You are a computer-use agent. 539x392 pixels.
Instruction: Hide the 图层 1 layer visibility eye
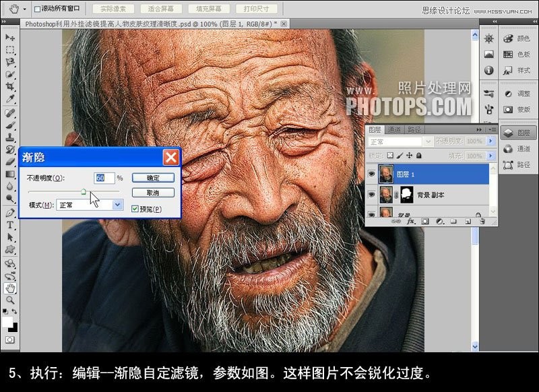[371, 173]
